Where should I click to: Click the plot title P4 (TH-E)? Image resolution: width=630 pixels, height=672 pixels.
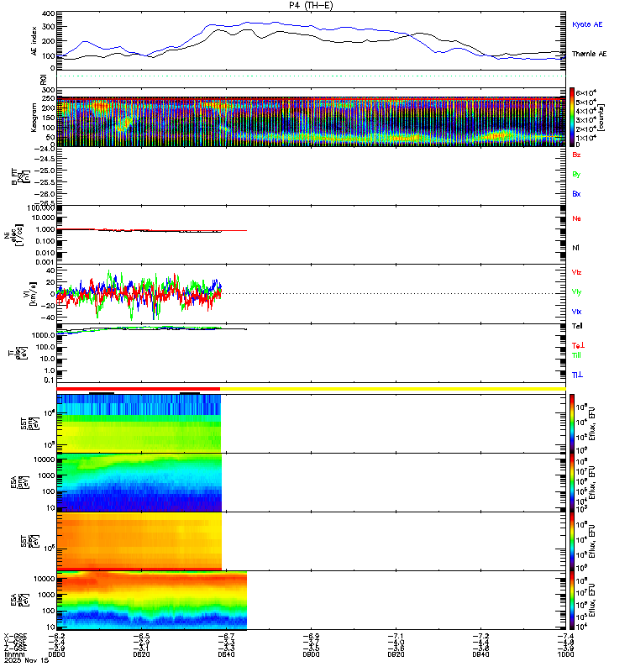pos(311,5)
